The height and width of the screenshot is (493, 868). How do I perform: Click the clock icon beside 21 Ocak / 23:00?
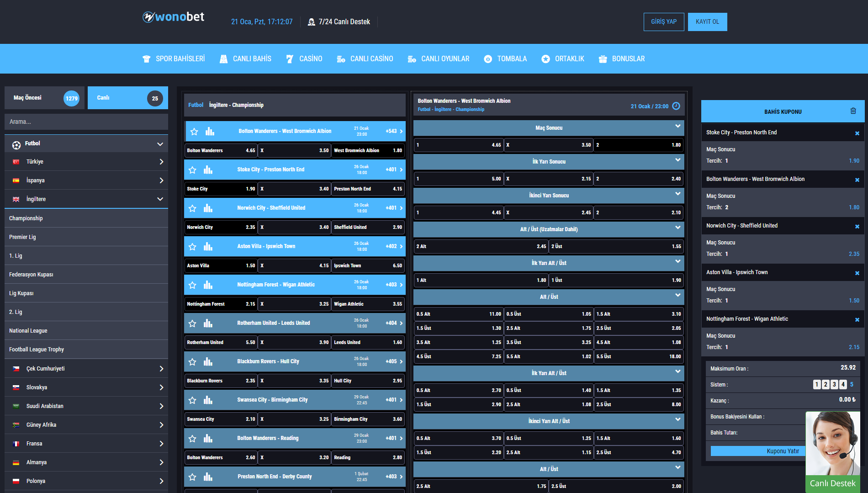pos(676,106)
